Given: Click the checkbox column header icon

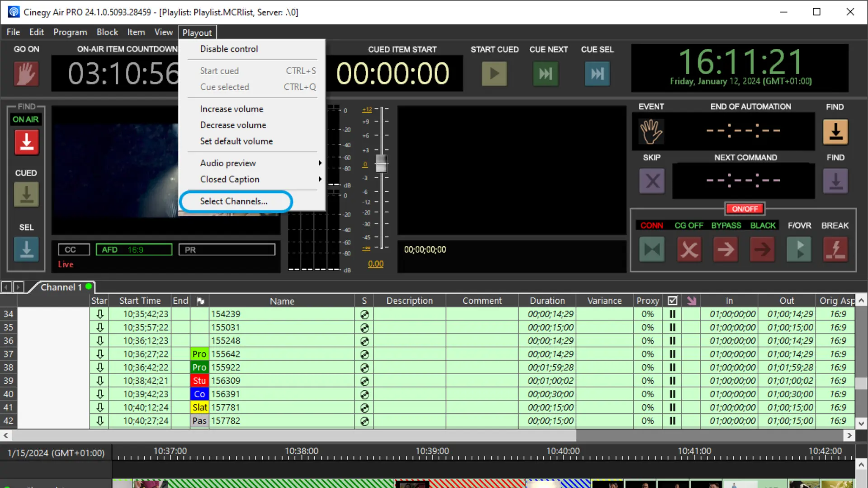Looking at the screenshot, I should [x=672, y=301].
